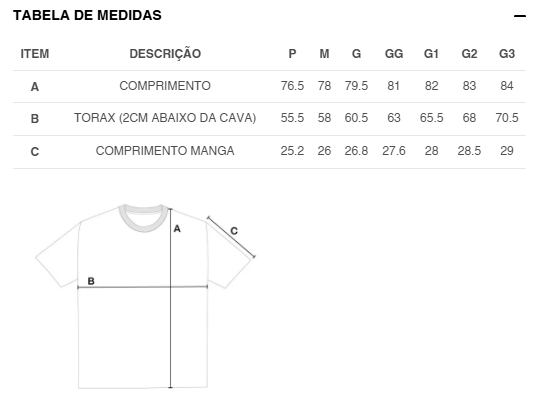The height and width of the screenshot is (394, 535).
Task: Select the P size column header
Action: pos(292,54)
